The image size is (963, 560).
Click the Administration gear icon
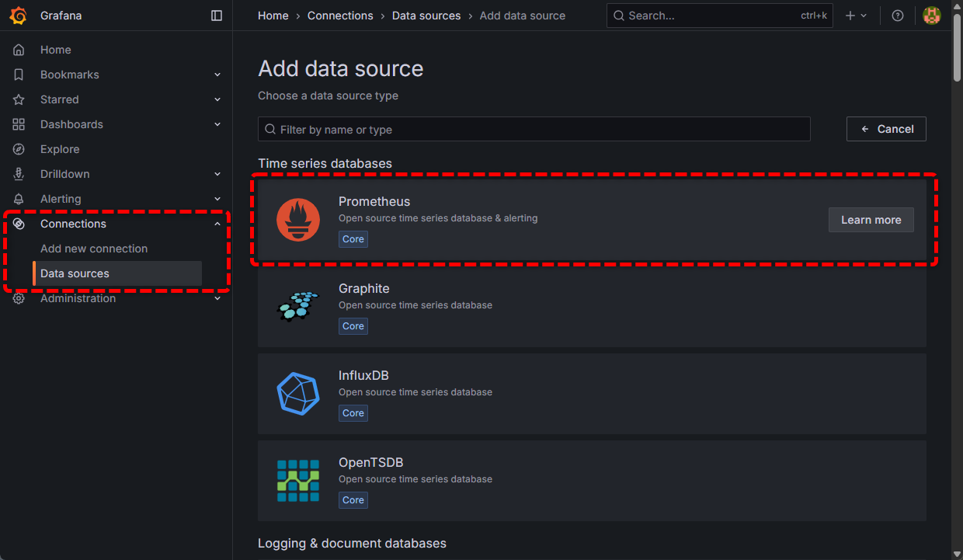(x=19, y=298)
